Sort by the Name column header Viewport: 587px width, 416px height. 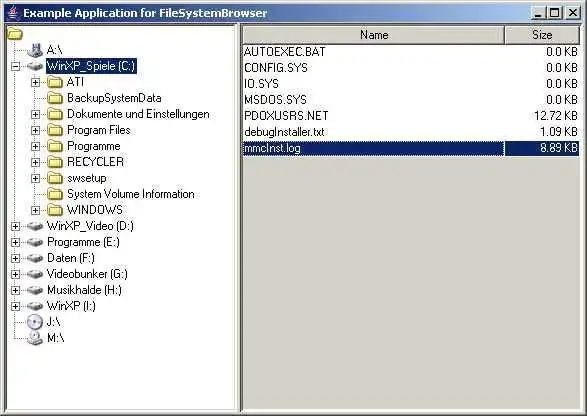coord(374,35)
